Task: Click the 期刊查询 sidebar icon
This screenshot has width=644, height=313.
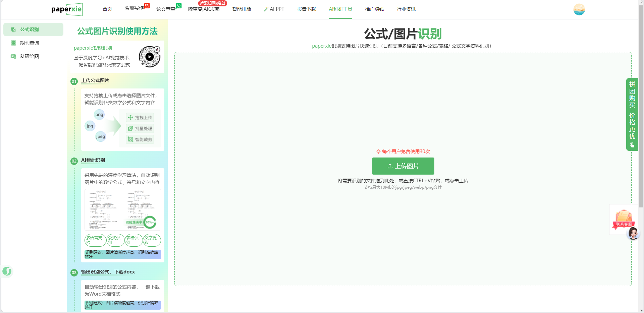Action: pos(13,43)
